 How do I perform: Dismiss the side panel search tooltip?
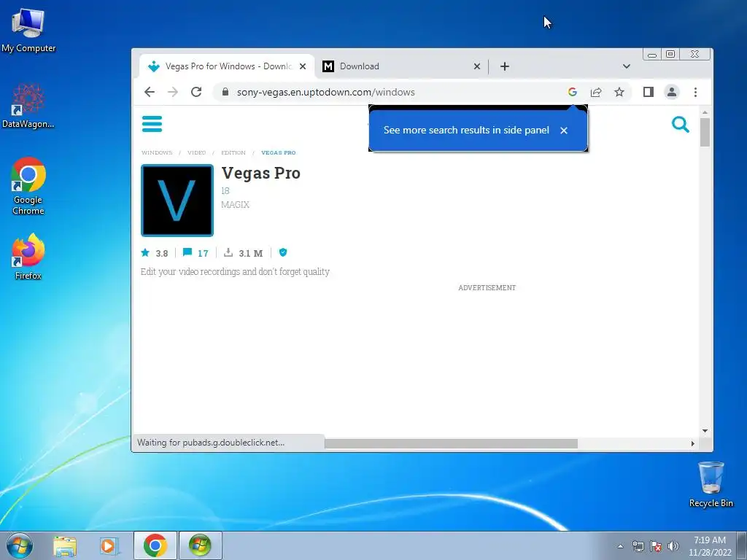click(x=564, y=131)
